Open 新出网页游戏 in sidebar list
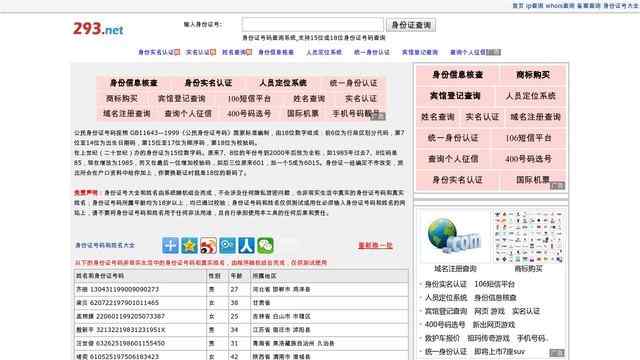 (x=493, y=324)
